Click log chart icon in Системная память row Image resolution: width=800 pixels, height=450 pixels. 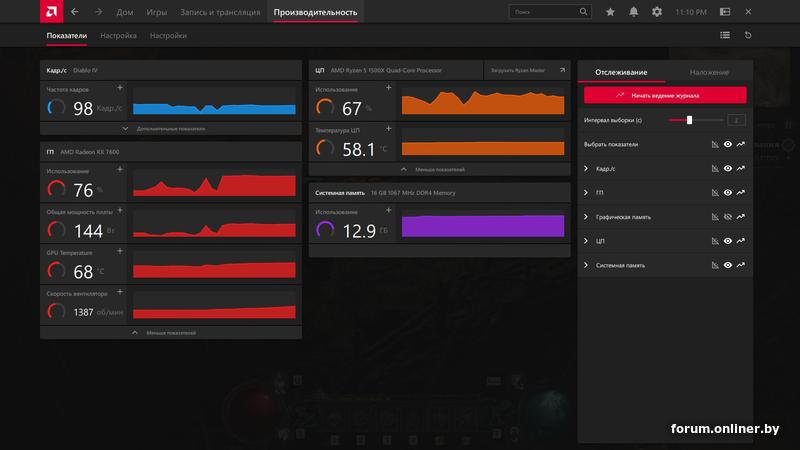coord(715,265)
